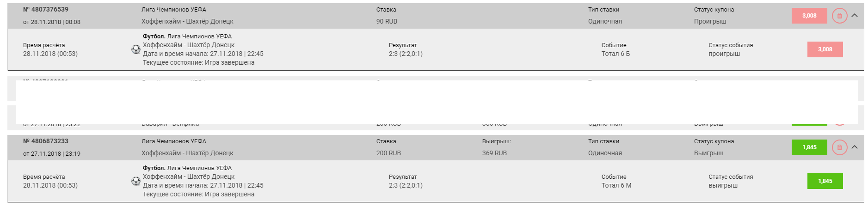Delete coupon № 4807376539 with trash icon
Screen dimensions: 868x207
839,16
